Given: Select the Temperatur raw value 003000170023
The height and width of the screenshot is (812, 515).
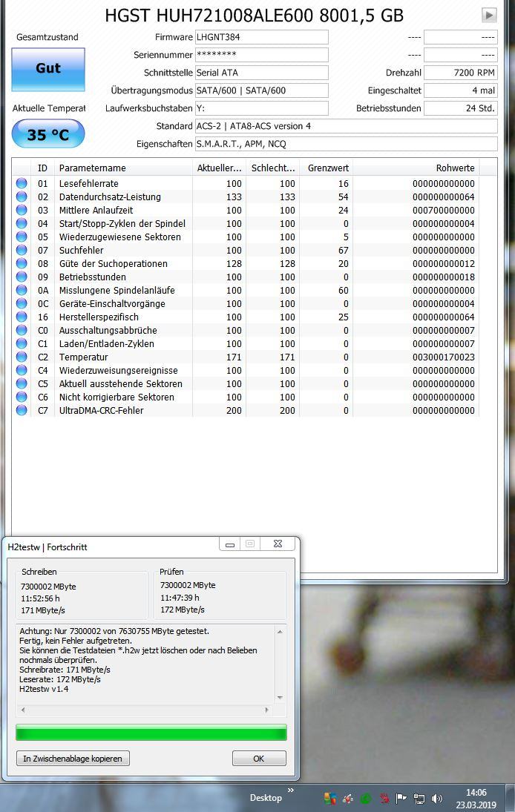Looking at the screenshot, I should (x=444, y=357).
